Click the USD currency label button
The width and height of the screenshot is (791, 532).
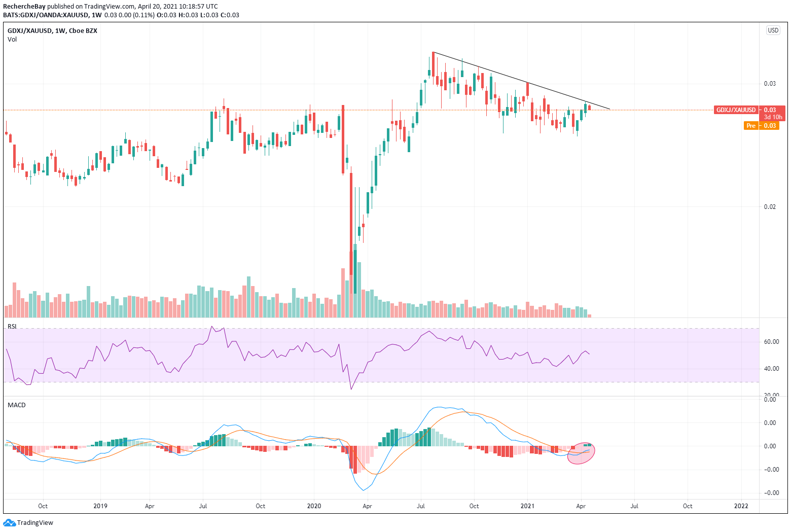click(773, 30)
